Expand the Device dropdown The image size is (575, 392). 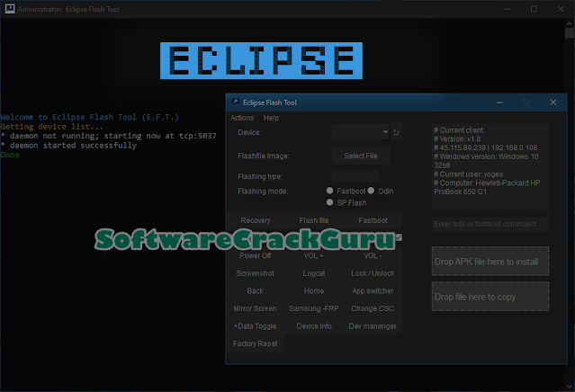(385, 132)
